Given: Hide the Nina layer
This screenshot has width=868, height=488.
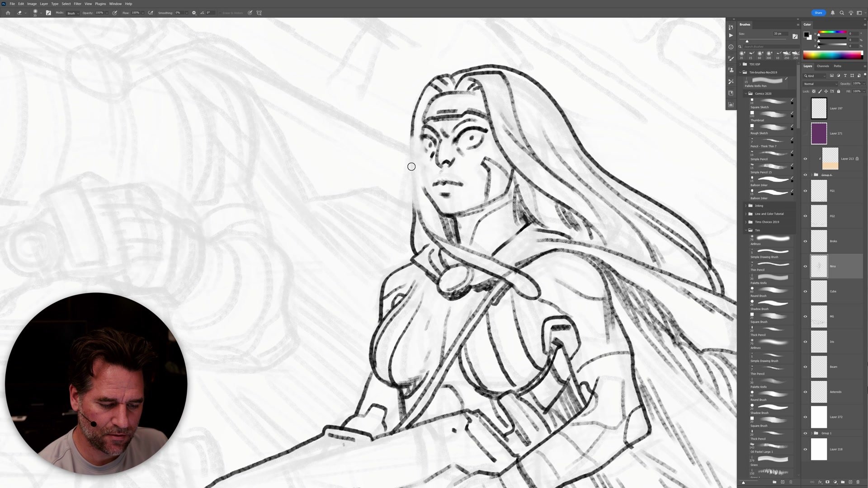Looking at the screenshot, I should pyautogui.click(x=805, y=266).
